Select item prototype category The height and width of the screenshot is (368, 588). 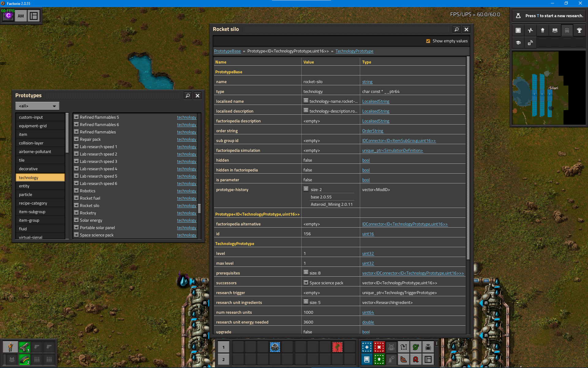click(x=40, y=134)
